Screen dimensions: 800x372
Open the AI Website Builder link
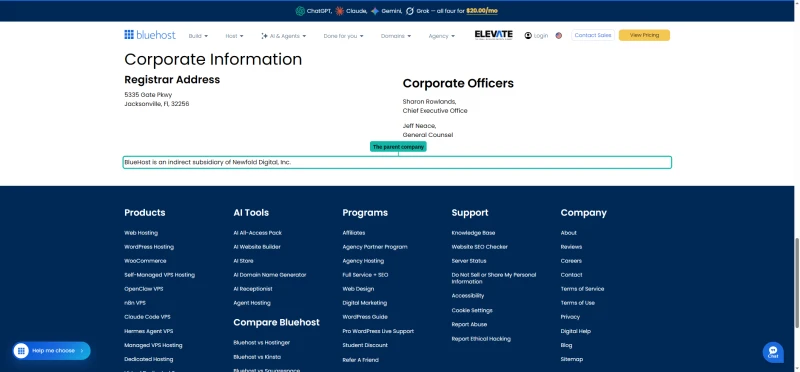click(257, 247)
